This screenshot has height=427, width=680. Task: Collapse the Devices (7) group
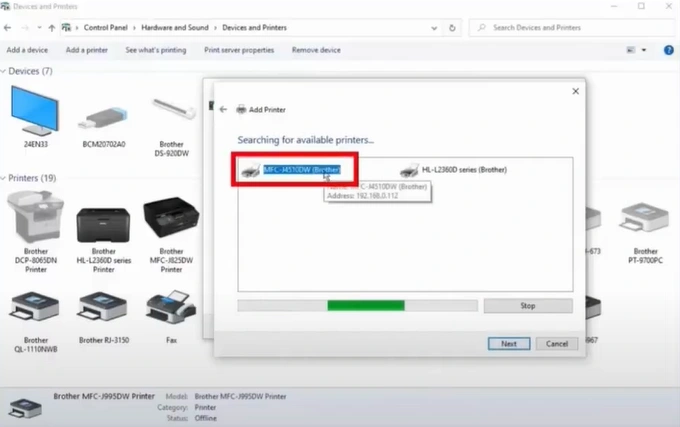(x=5, y=72)
